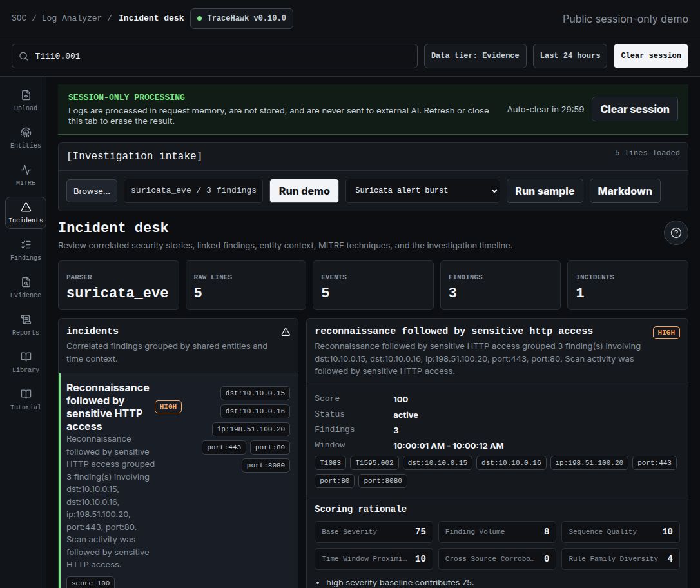Click the T1083 technique tag
The height and width of the screenshot is (588, 700).
point(331,462)
